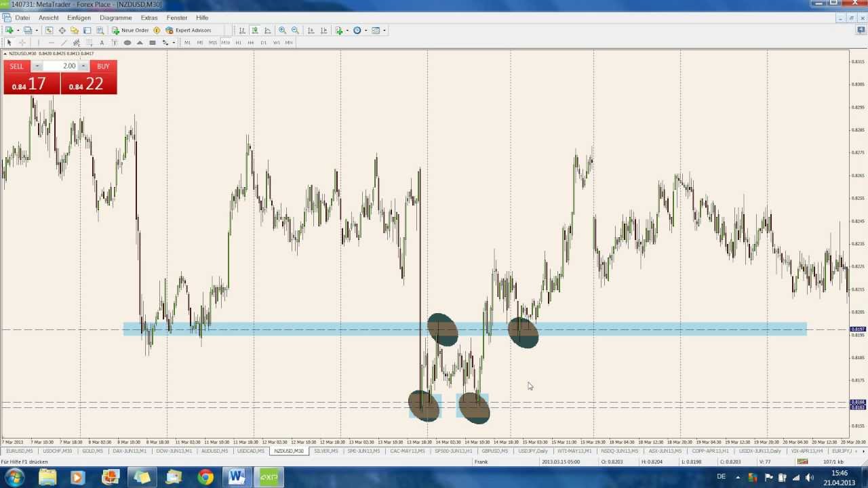This screenshot has height=488, width=868.
Task: Open the Diagramme menu
Action: [116, 18]
